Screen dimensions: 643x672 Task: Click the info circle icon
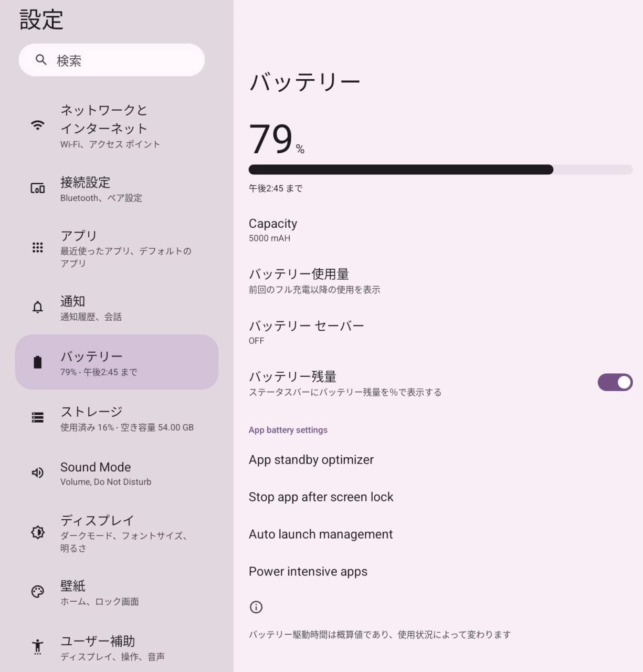(256, 607)
